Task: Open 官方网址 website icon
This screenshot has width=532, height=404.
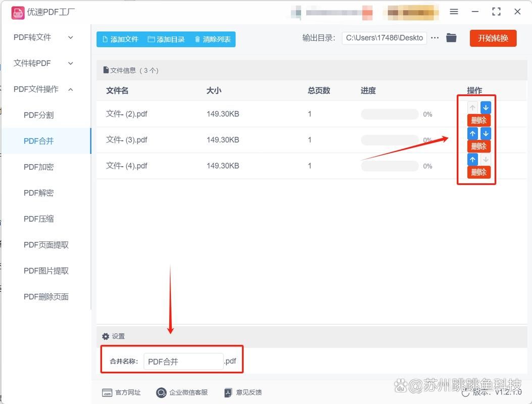Action: click(x=107, y=392)
